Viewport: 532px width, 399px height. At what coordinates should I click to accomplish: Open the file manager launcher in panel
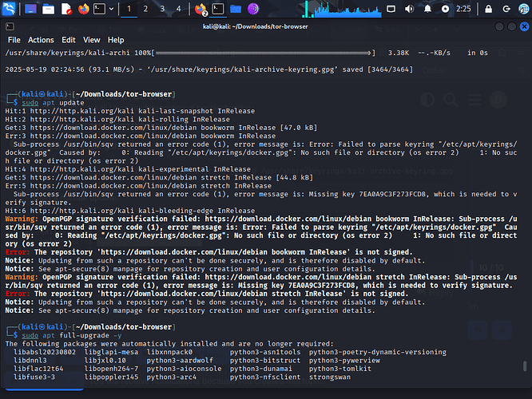pyautogui.click(x=48, y=9)
